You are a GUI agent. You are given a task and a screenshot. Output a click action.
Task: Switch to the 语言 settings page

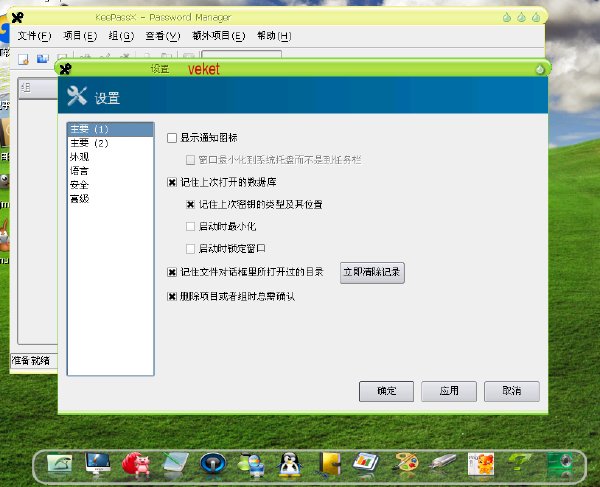click(111, 171)
